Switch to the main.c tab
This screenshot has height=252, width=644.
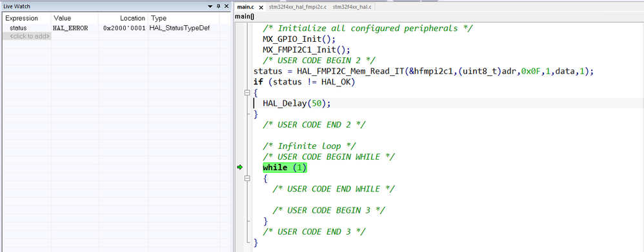pos(246,7)
